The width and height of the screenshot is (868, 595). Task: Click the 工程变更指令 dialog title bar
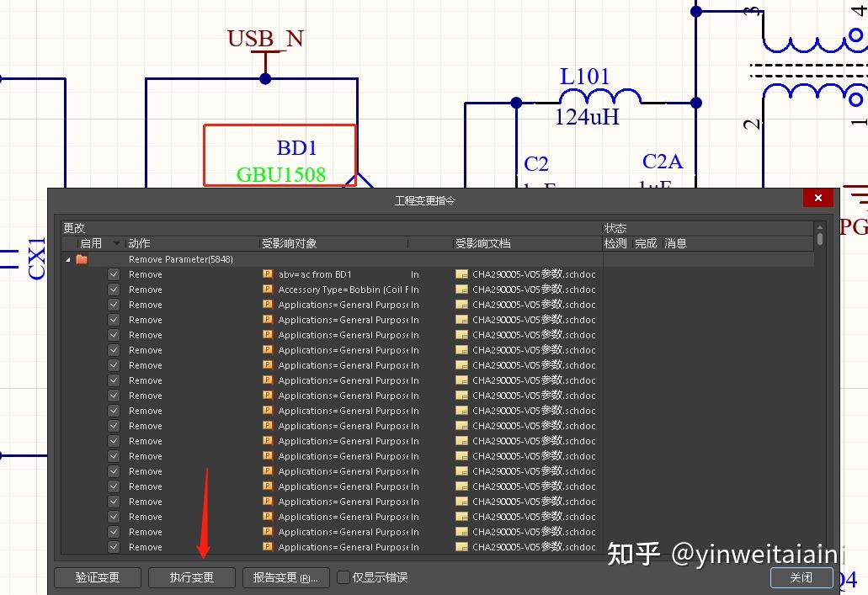(x=424, y=200)
